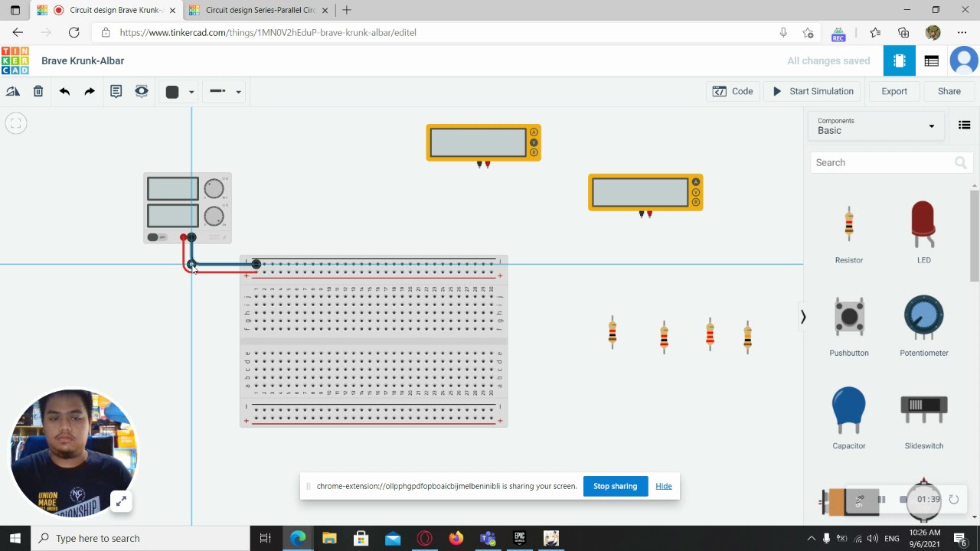Expand the webcam overlay view
Screen dimensions: 980x551
[120, 501]
